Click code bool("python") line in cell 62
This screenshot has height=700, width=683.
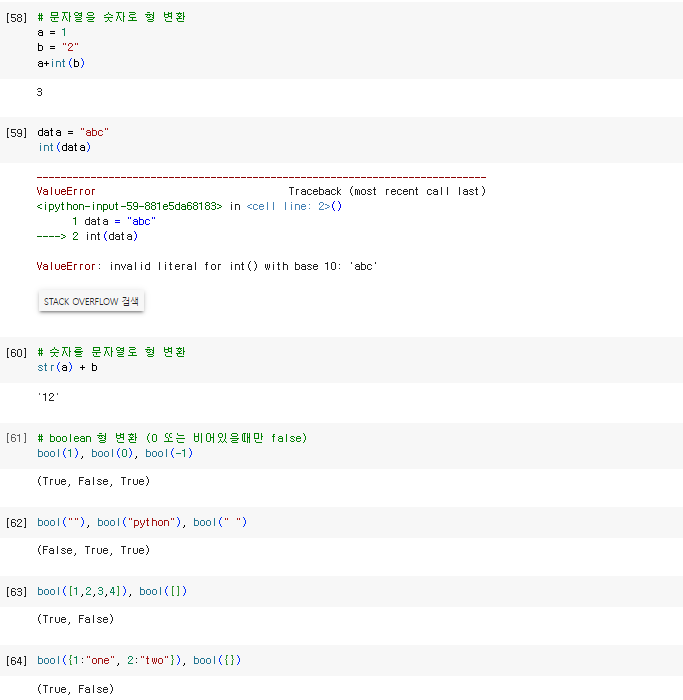tap(142, 522)
